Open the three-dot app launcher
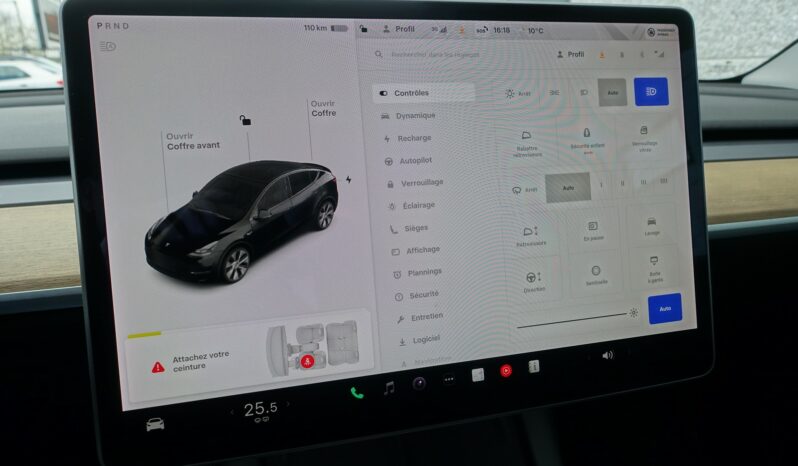798x466 pixels. tap(448, 379)
